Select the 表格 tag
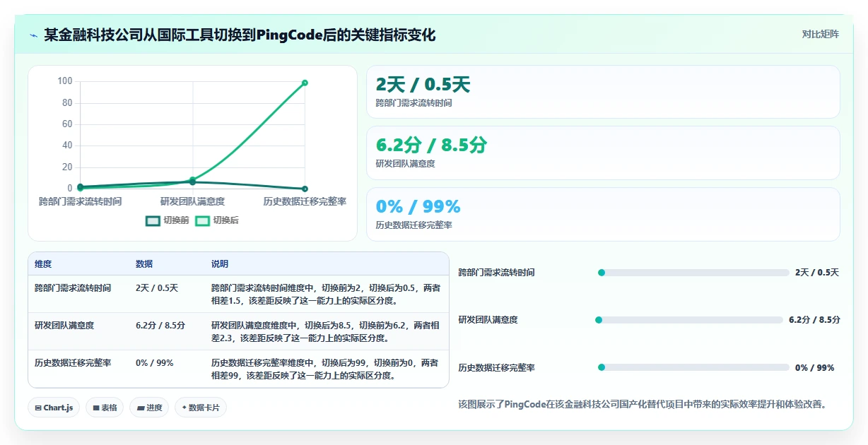The width and height of the screenshot is (868, 445). click(105, 408)
